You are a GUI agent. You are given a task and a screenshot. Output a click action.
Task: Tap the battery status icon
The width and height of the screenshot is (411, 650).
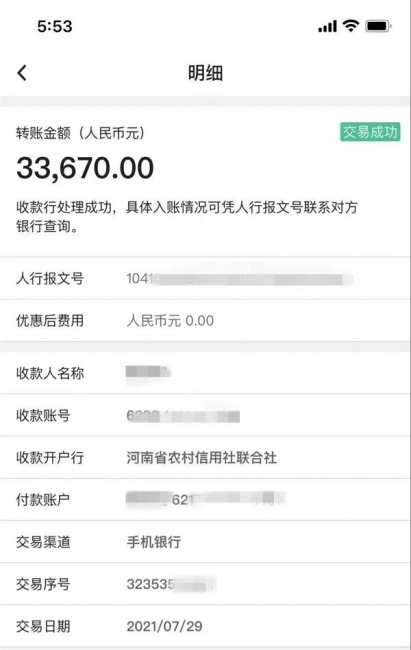[378, 27]
